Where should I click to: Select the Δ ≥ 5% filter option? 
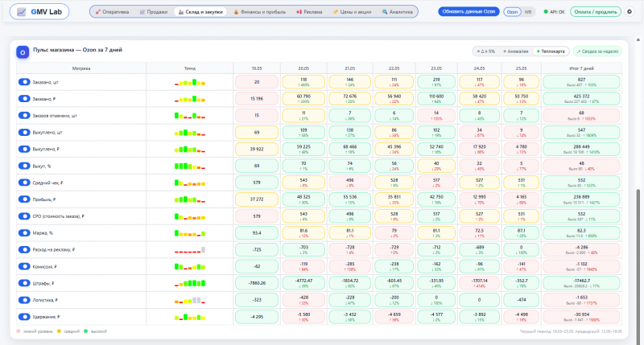tap(485, 51)
